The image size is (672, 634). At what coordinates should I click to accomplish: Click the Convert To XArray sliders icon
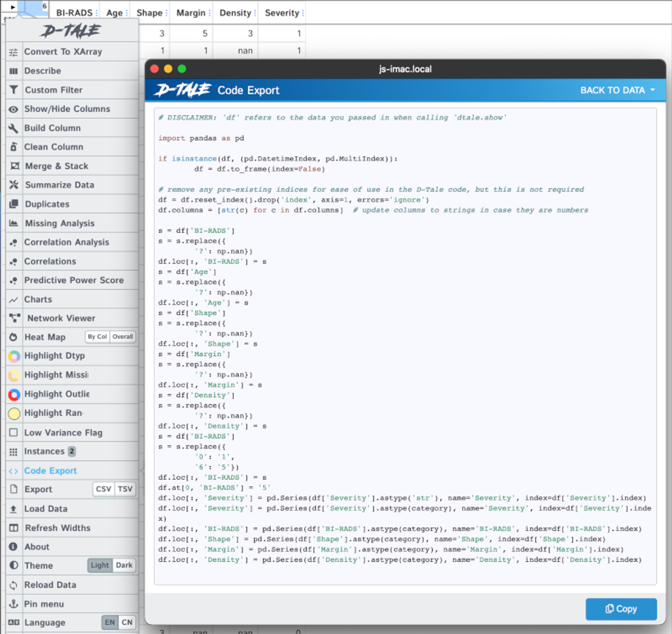[13, 52]
